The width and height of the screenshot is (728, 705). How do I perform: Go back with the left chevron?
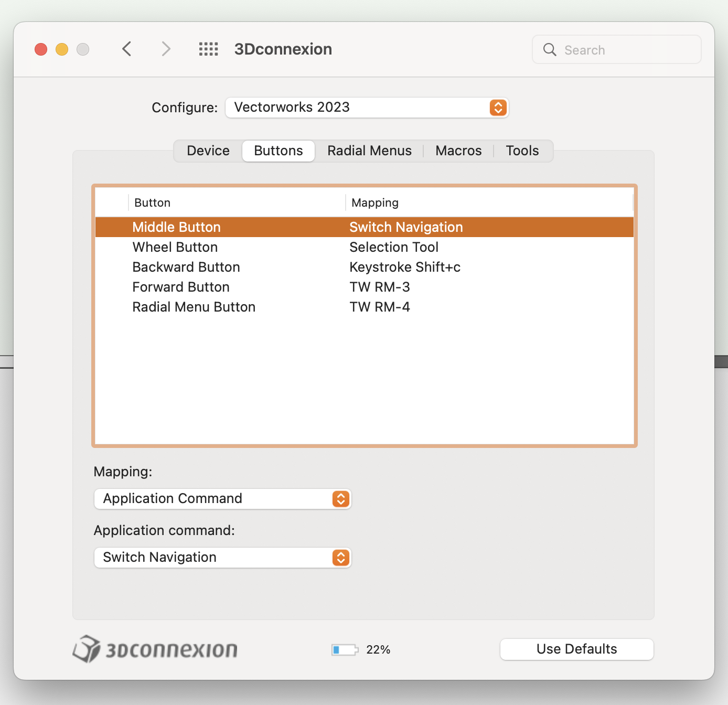[127, 49]
